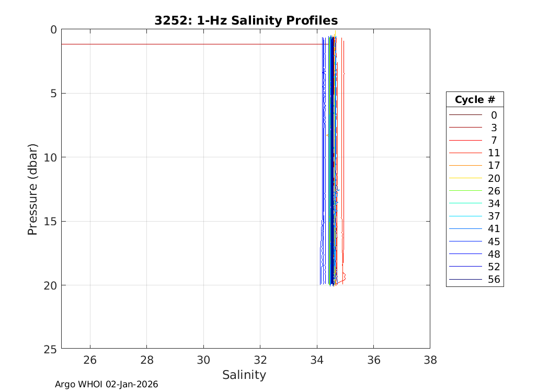Viewport: 549px width, 392px height.
Task: Select the y-axis tick label 15
Action: [50, 221]
